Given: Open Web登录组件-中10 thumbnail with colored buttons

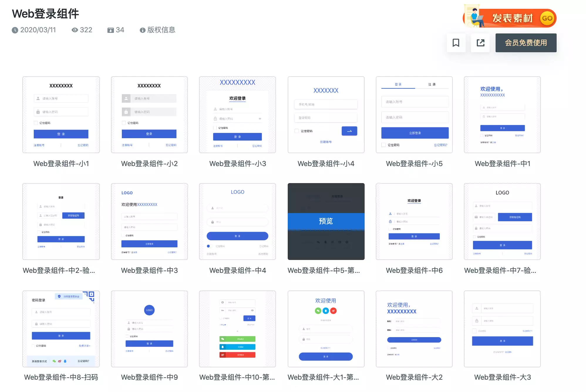Looking at the screenshot, I should click(x=237, y=329).
